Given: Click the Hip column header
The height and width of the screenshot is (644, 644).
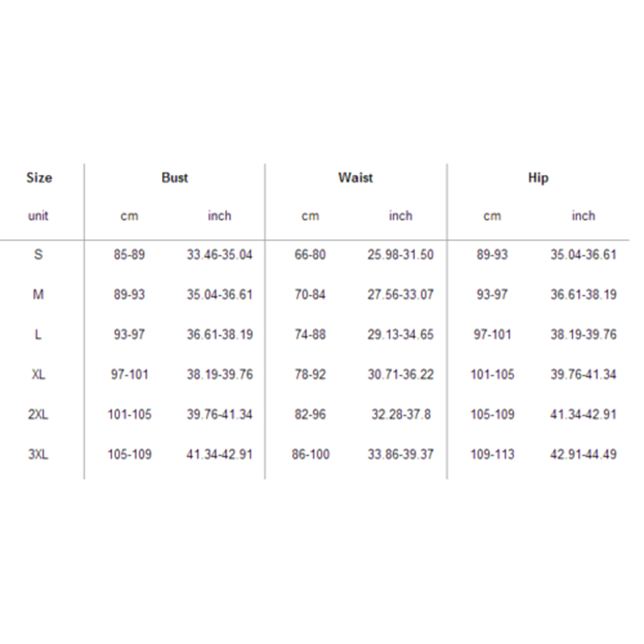Looking at the screenshot, I should [x=538, y=178].
